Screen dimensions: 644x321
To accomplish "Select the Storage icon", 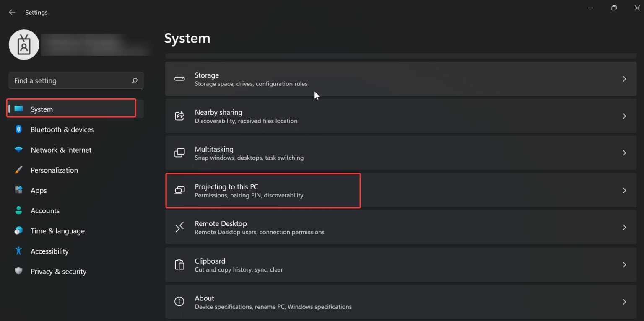I will point(179,79).
